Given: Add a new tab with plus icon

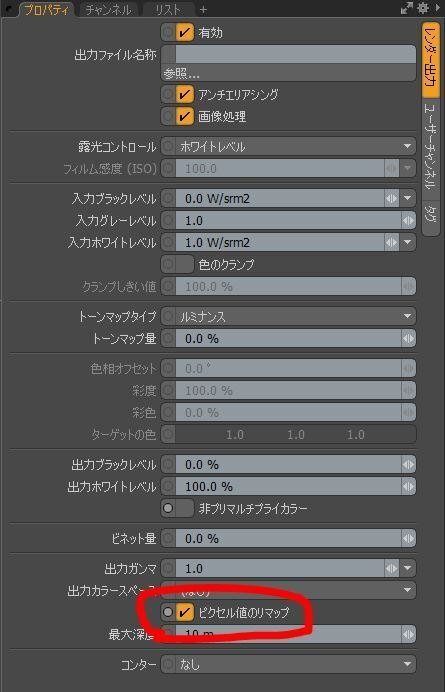Looking at the screenshot, I should pos(203,9).
